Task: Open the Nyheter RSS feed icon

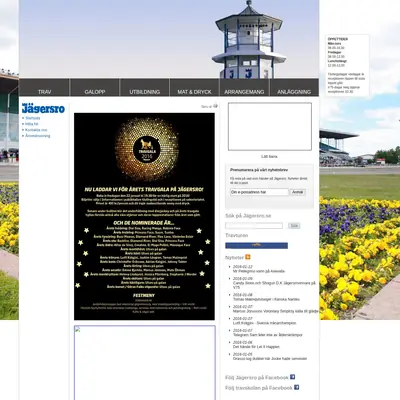Action: point(248,257)
